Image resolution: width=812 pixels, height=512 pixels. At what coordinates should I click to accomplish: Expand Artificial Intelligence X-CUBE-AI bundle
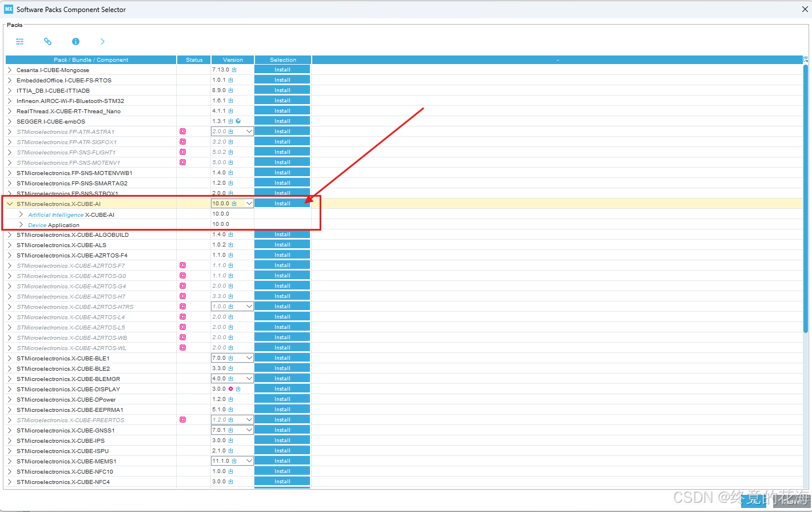21,215
